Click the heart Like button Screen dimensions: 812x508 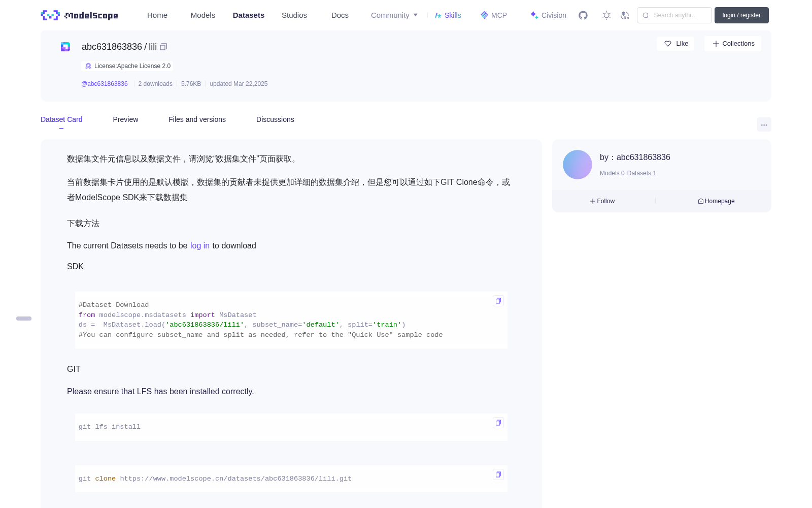pos(675,44)
